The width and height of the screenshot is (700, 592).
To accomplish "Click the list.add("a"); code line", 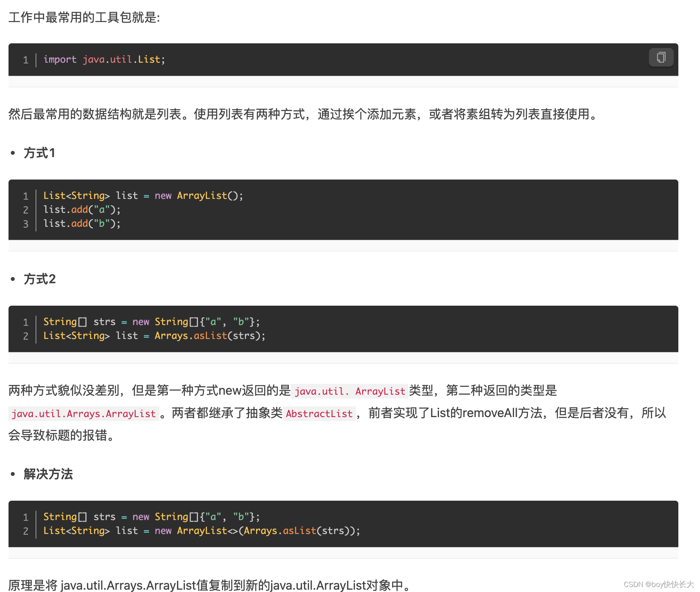I will click(x=82, y=210).
